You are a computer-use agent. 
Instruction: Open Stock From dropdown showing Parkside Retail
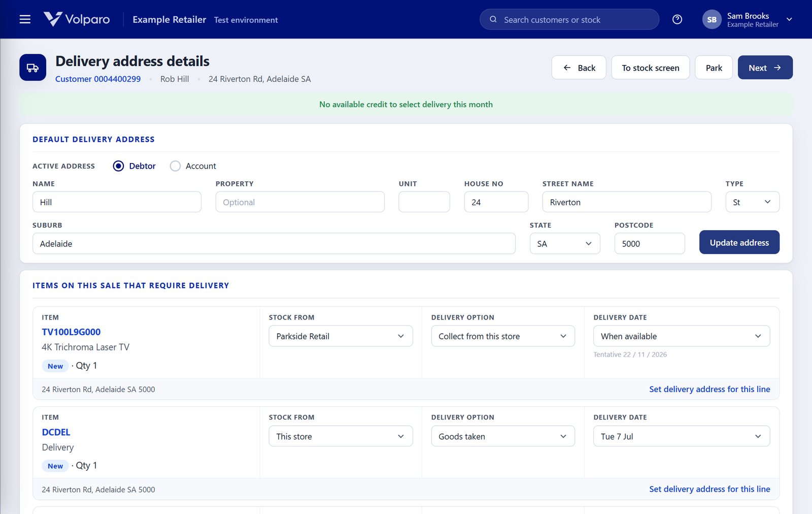click(341, 336)
